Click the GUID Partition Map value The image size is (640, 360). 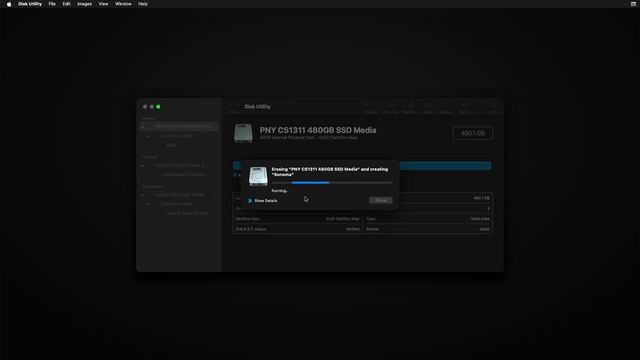click(x=342, y=219)
